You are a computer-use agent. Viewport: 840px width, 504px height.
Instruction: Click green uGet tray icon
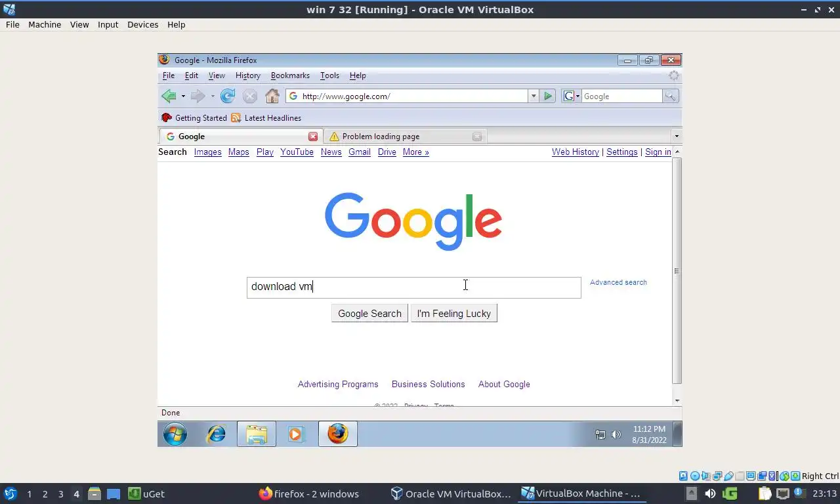pyautogui.click(x=730, y=493)
